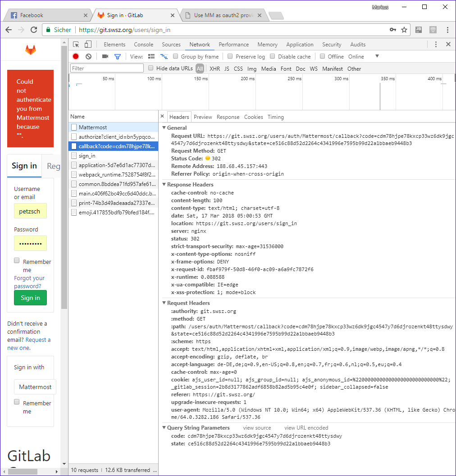
Task: Click Request a new one link
Action: (x=29, y=344)
